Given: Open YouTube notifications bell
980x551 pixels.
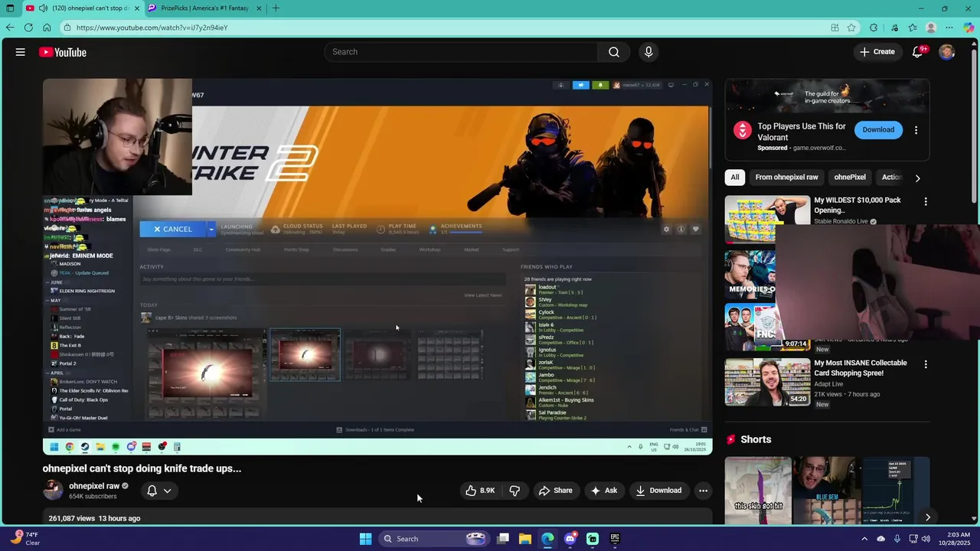Looking at the screenshot, I should click(918, 52).
